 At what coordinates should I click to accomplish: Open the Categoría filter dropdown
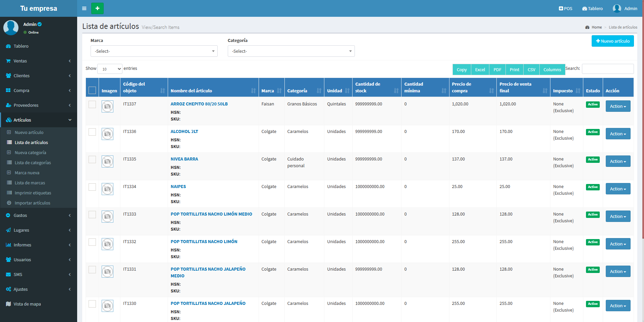291,51
